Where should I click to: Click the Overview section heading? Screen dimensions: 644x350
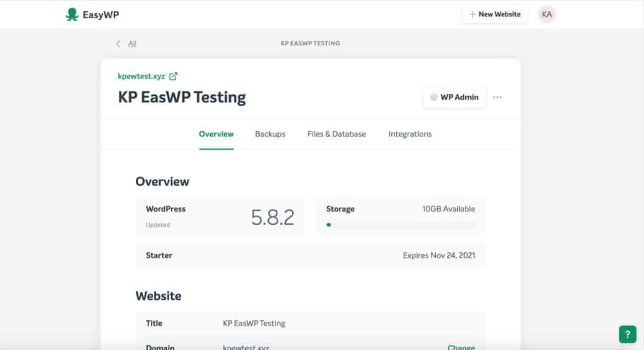[162, 181]
